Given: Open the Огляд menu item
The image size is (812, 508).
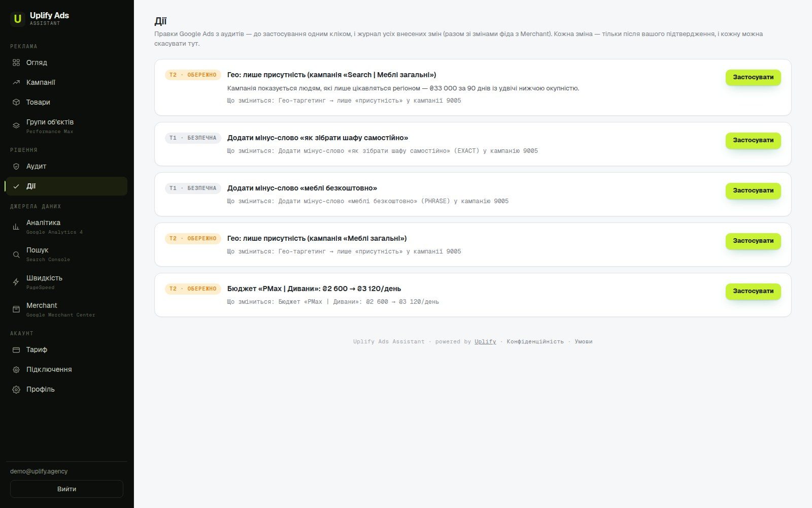Looking at the screenshot, I should [66, 62].
